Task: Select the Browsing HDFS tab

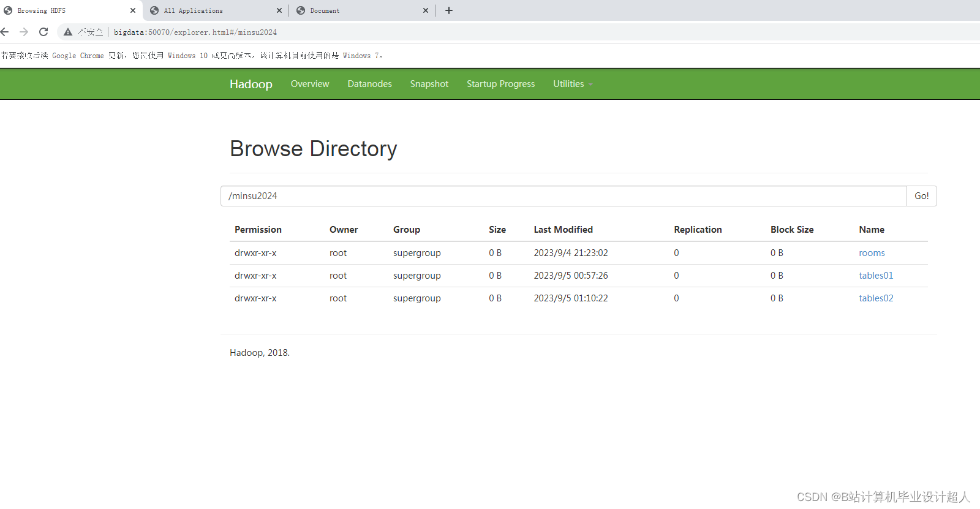Action: click(x=70, y=10)
